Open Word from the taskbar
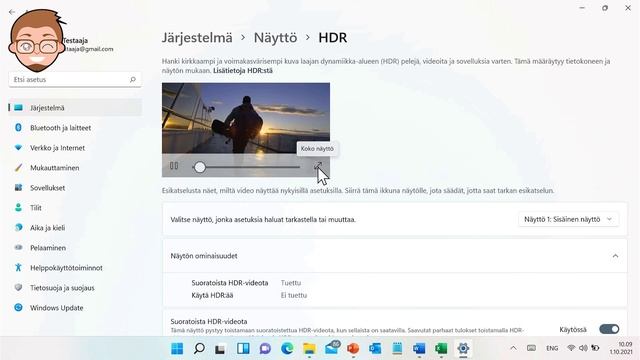Screen dimensions: 640x360 click(x=419, y=349)
